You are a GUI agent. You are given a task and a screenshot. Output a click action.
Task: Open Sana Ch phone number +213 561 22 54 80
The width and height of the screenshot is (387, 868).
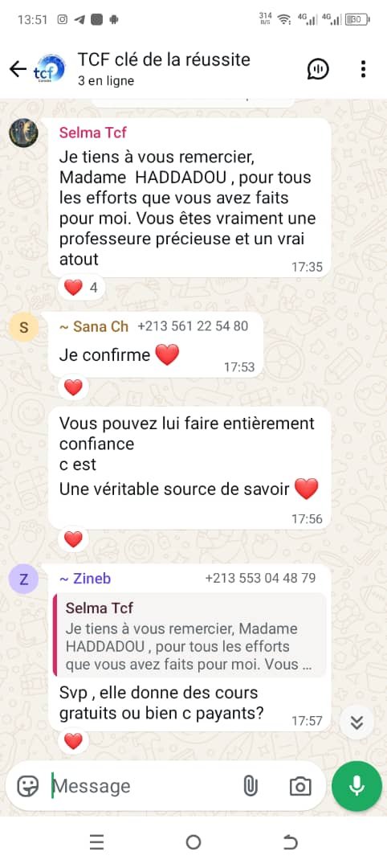(193, 326)
